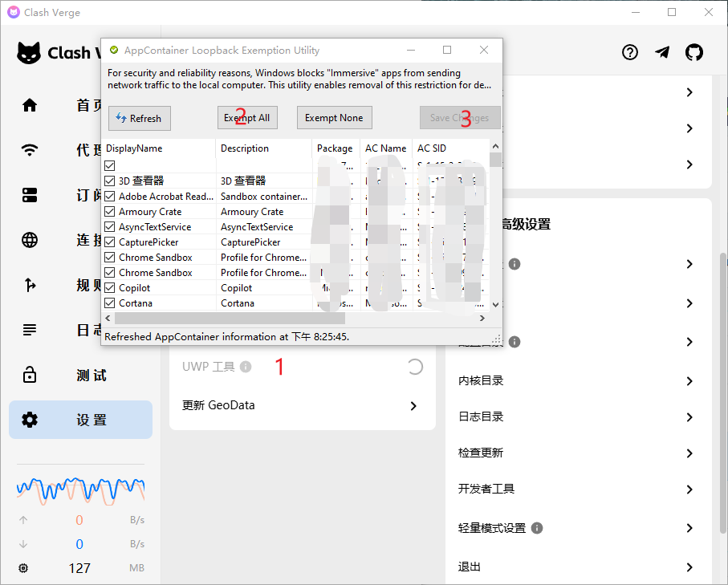The width and height of the screenshot is (728, 585).
Task: Click the Exempt All button
Action: tap(247, 118)
